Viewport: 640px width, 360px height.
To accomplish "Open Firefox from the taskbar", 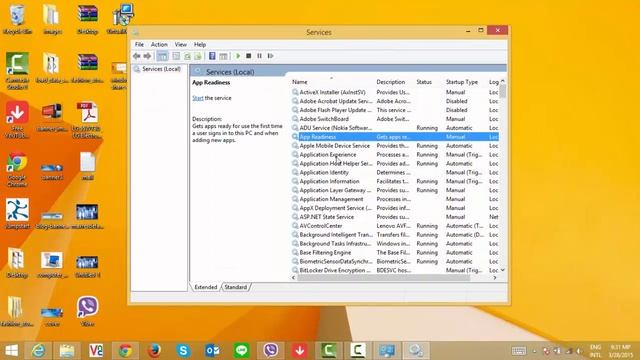I will point(154,351).
